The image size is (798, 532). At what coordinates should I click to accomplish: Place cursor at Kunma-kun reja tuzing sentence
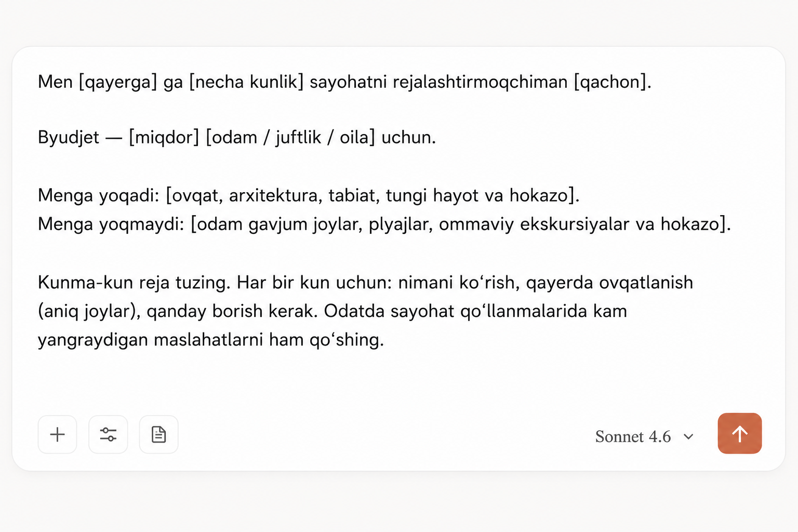[134, 283]
